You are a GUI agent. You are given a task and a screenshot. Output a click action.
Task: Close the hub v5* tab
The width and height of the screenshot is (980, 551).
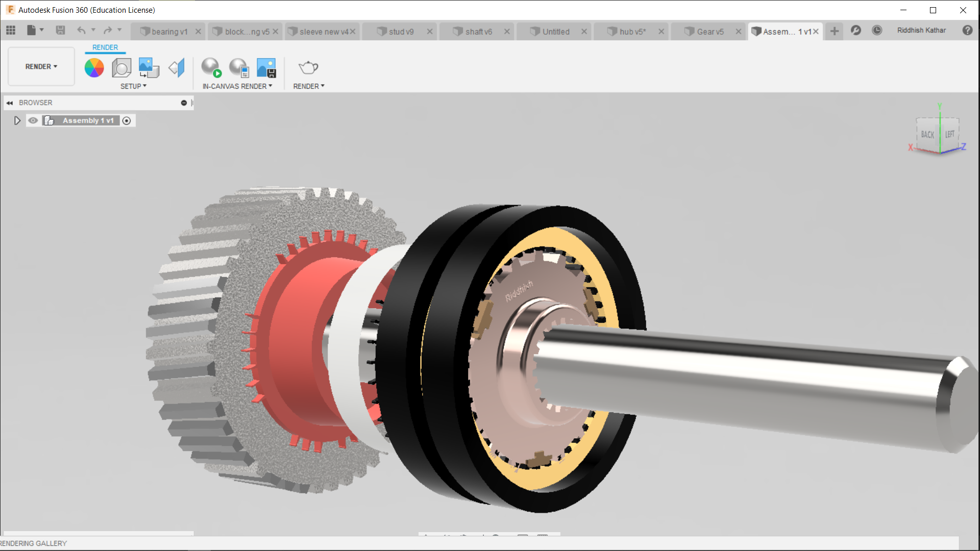(661, 32)
